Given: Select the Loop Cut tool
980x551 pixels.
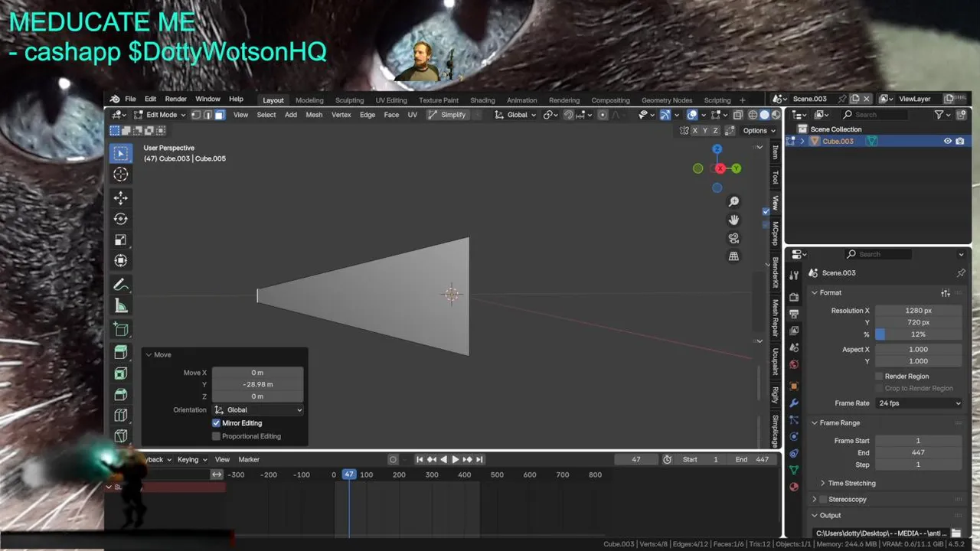Looking at the screenshot, I should click(x=120, y=415).
